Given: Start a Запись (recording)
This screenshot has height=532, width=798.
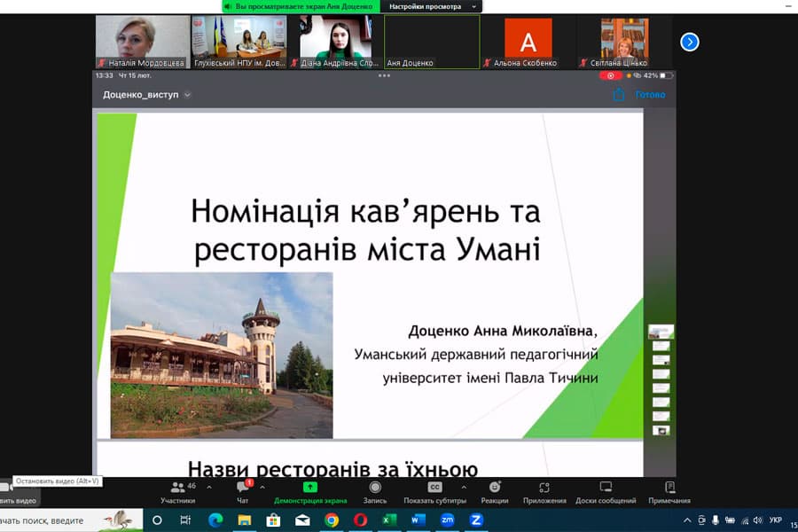Looking at the screenshot, I should coord(374,490).
